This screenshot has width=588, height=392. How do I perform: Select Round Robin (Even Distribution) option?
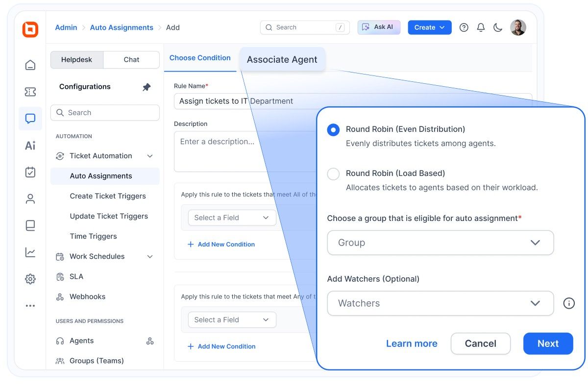[x=333, y=130]
